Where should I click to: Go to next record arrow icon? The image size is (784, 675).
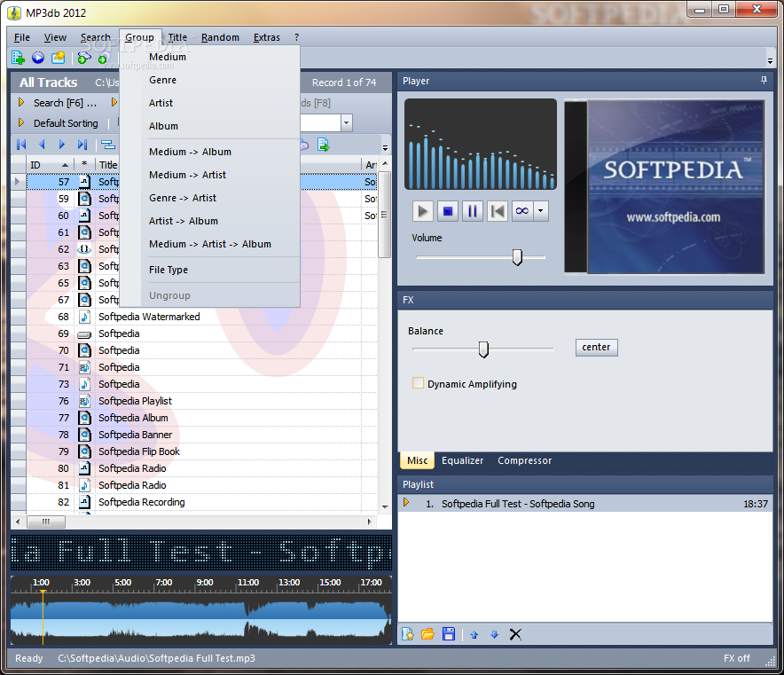pos(62,145)
